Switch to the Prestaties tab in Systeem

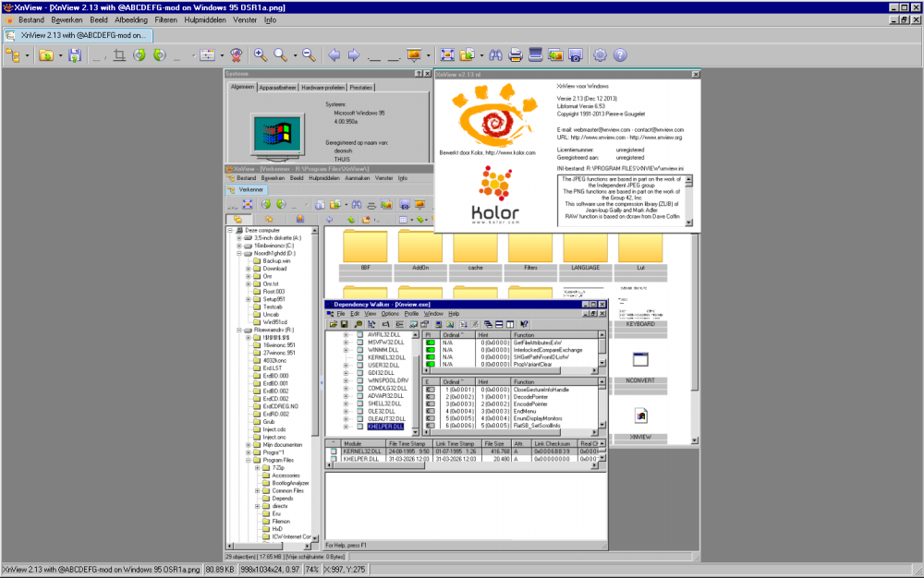tap(360, 87)
